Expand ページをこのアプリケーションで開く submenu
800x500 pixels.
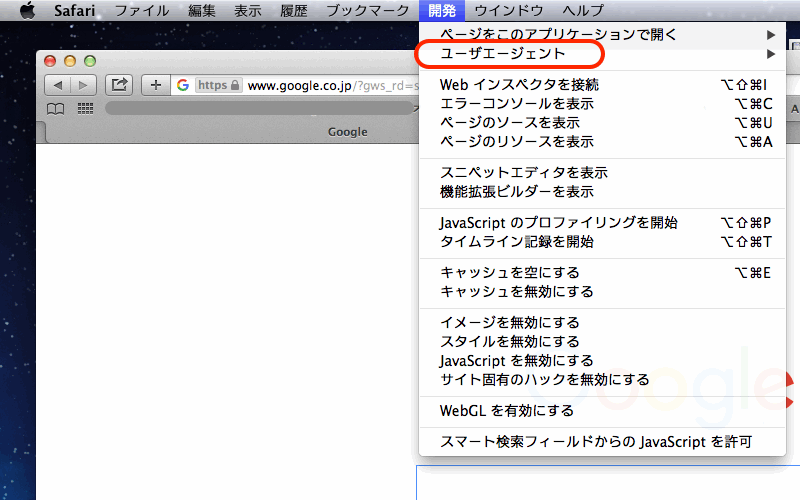click(558, 35)
